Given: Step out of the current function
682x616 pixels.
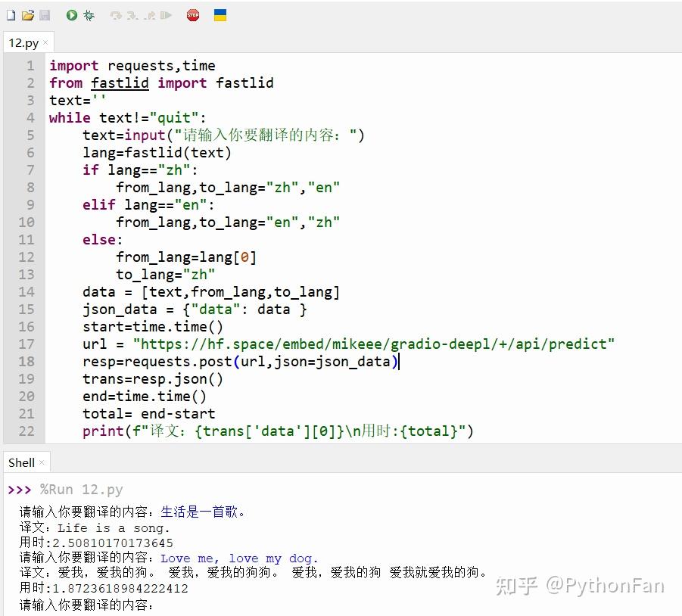Looking at the screenshot, I should coord(150,14).
